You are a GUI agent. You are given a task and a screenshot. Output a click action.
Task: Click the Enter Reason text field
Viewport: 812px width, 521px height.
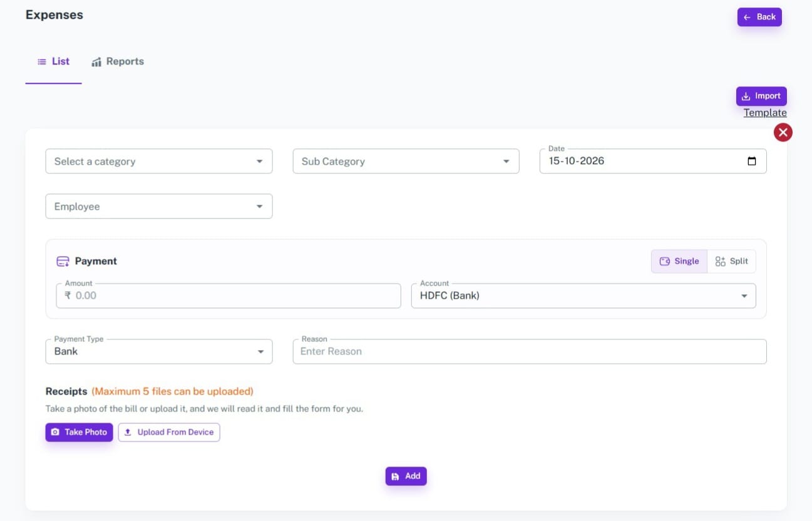coord(530,351)
